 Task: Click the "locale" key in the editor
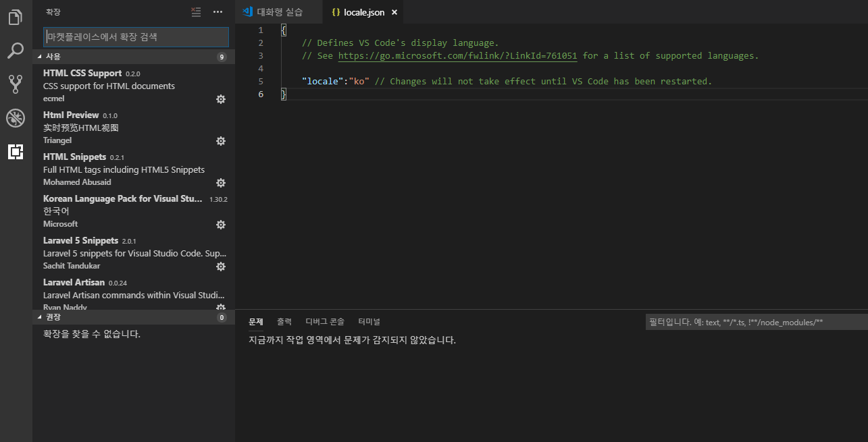coord(322,82)
